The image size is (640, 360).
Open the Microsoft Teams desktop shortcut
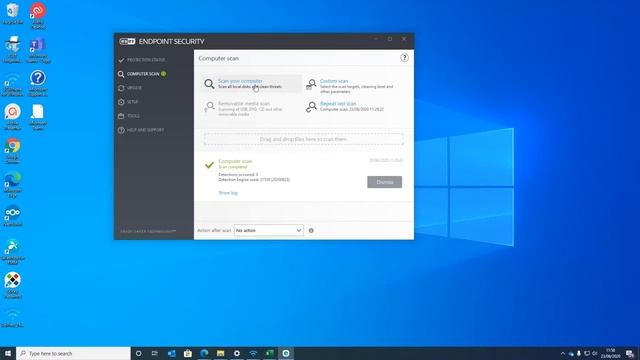click(x=38, y=51)
